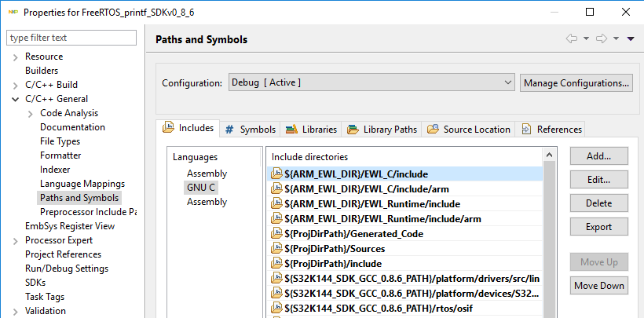Click Manage Configurations button
644x318 pixels.
[576, 82]
